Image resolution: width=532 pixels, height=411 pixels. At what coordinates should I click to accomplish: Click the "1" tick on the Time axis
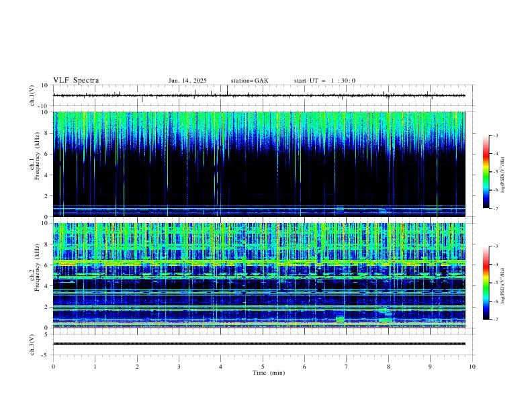coord(95,367)
